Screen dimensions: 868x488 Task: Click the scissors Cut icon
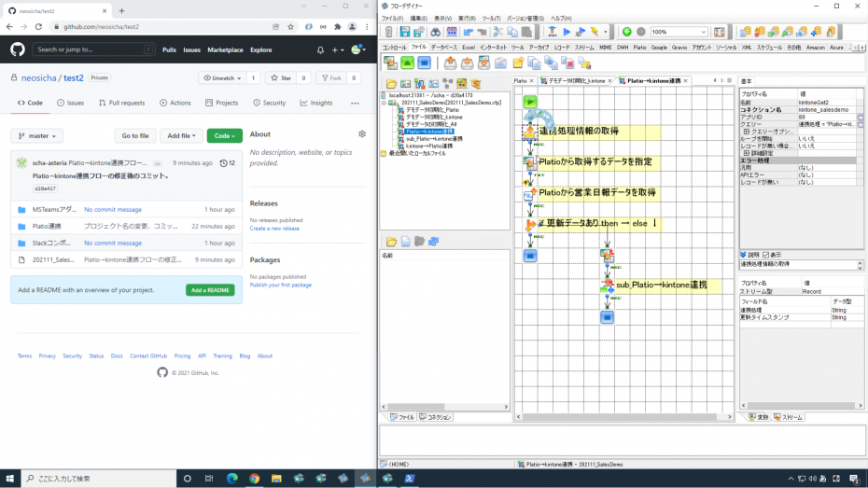point(498,32)
